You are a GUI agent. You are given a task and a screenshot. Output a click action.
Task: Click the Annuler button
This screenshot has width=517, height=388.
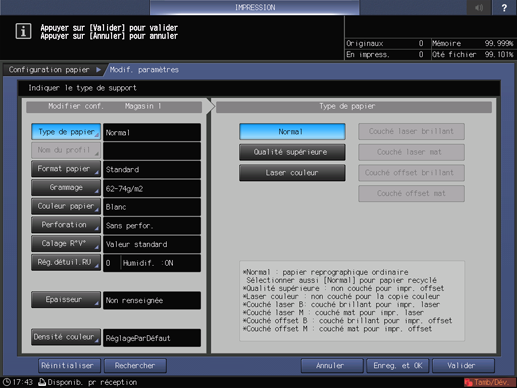click(332, 366)
